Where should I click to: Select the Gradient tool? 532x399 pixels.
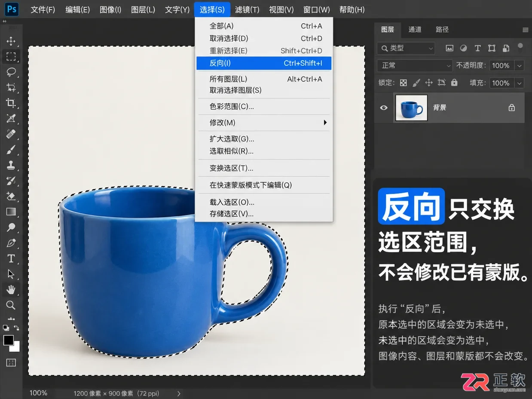coord(11,212)
